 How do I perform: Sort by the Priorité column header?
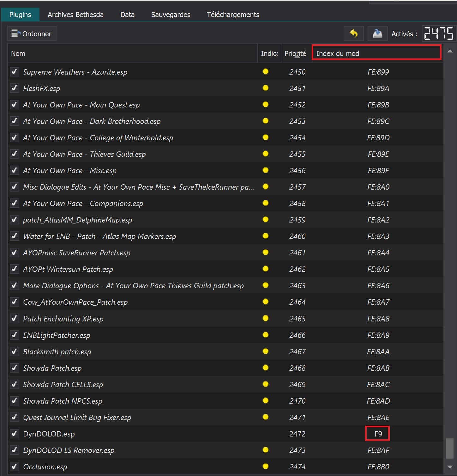click(297, 53)
